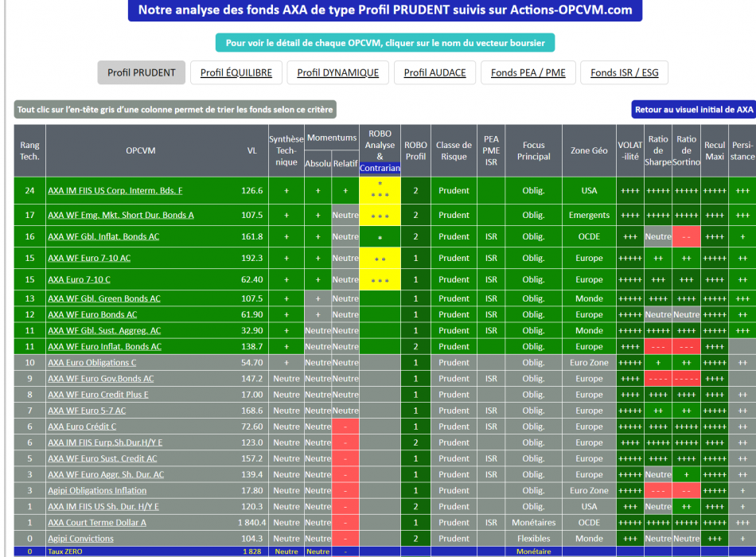
Task: Click the VL value 126.6
Action: point(252,190)
